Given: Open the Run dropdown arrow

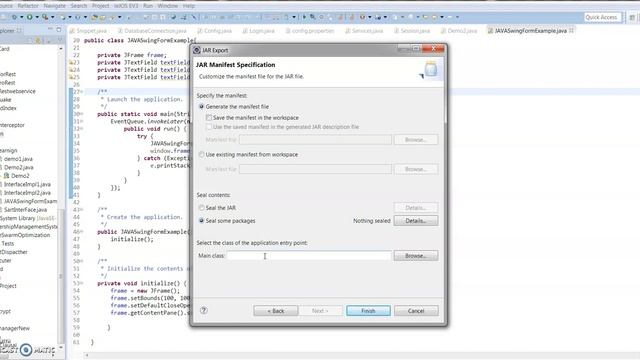Looking at the screenshot, I should 37,17.
